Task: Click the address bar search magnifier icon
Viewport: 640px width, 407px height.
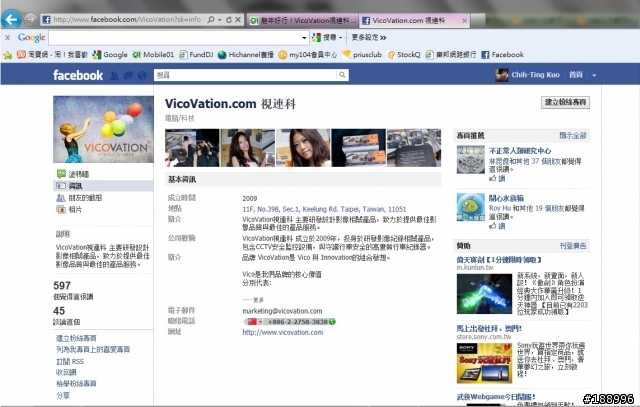Action: pos(211,19)
